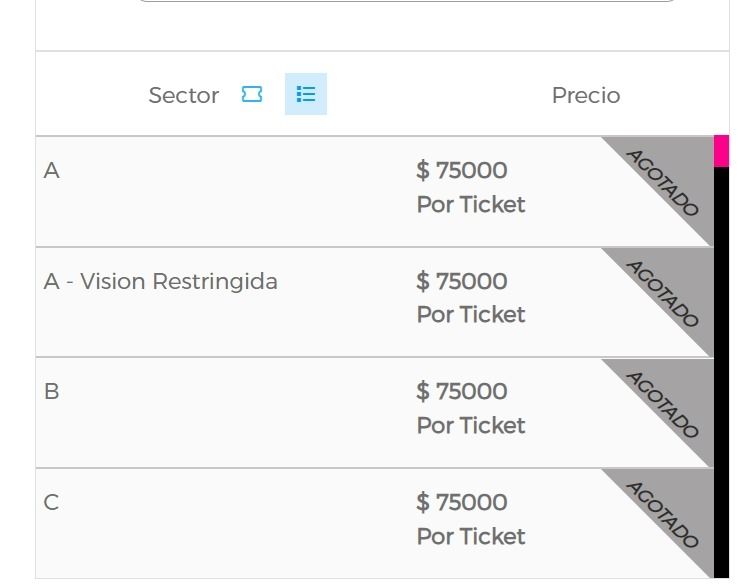Screen dimensions: 747x588
Task: Choose the A - Vision Restringida sector
Action: pyautogui.click(x=161, y=281)
